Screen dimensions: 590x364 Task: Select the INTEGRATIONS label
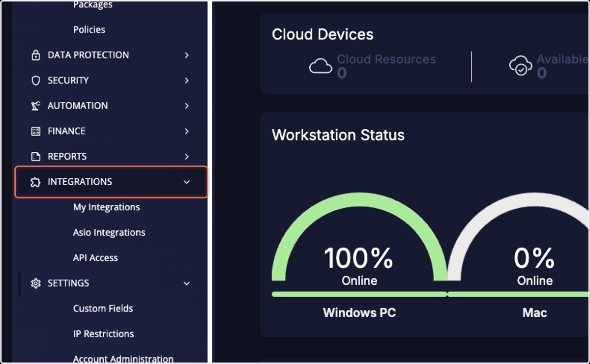tap(80, 182)
